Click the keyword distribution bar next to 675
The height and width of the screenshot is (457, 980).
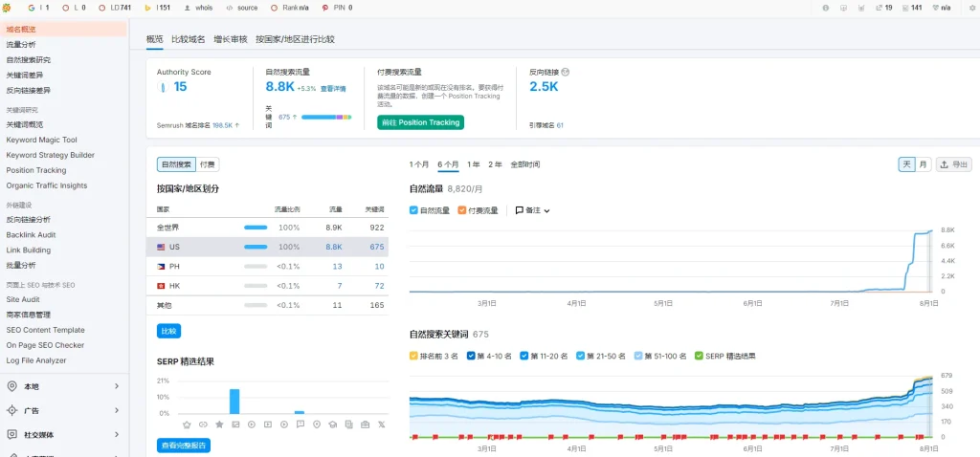click(x=326, y=117)
